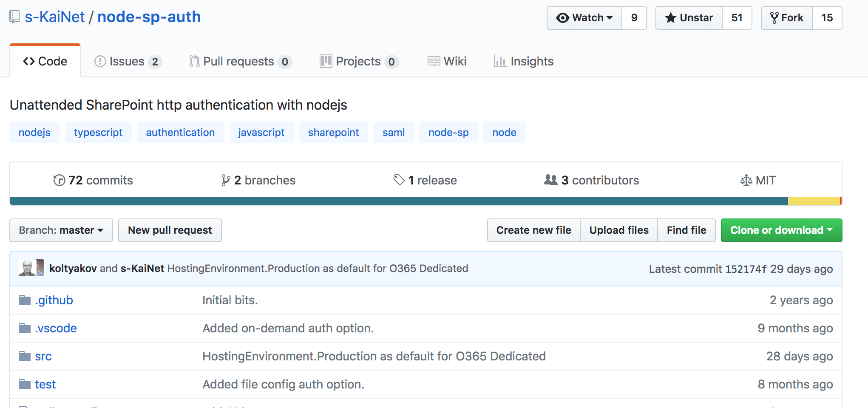The image size is (868, 408).
Task: Click the Find file button
Action: click(686, 230)
